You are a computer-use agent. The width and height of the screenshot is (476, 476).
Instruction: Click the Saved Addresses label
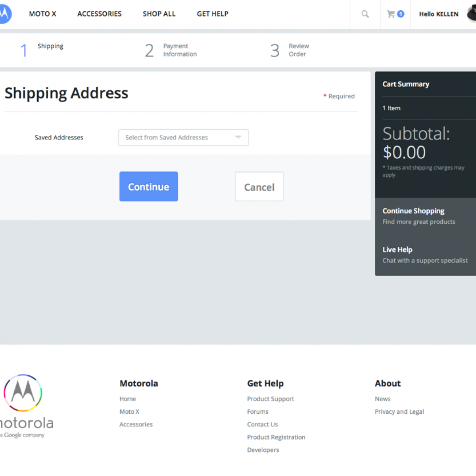click(59, 138)
